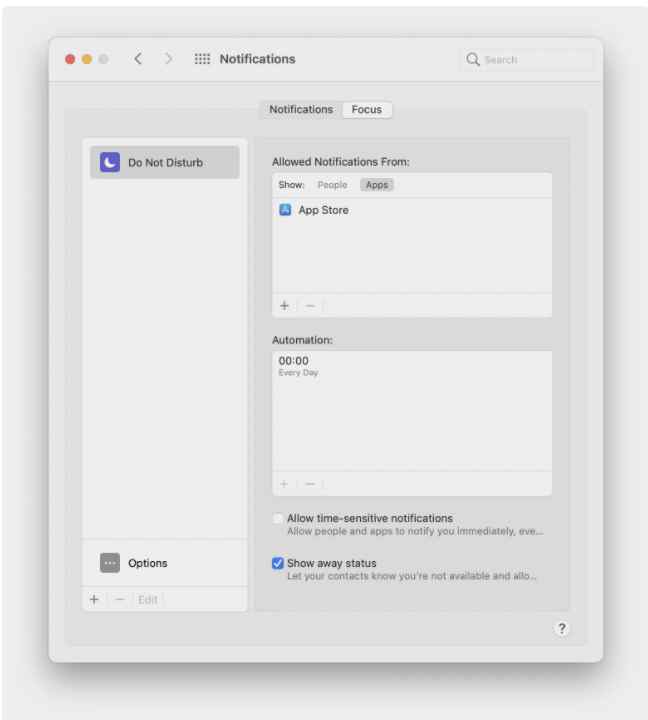Click the Edit button in Focus list

point(148,599)
